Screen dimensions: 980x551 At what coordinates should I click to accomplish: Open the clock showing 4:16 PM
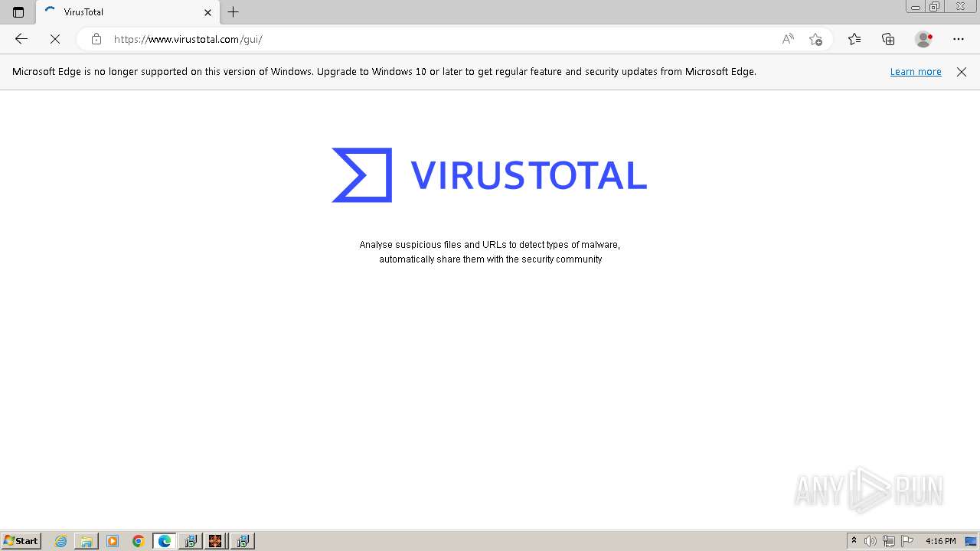941,541
